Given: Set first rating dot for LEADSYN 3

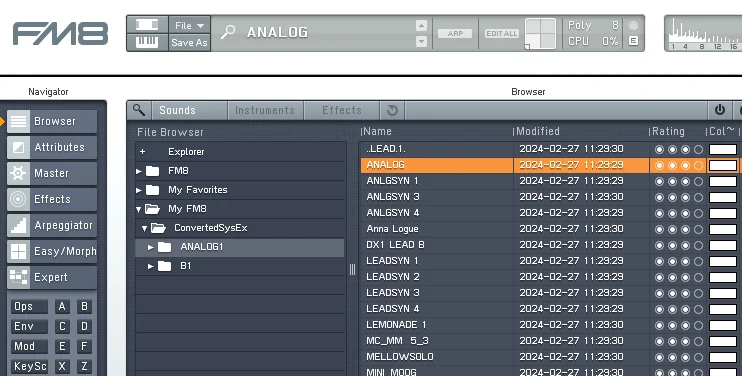Looking at the screenshot, I should pyautogui.click(x=659, y=293).
